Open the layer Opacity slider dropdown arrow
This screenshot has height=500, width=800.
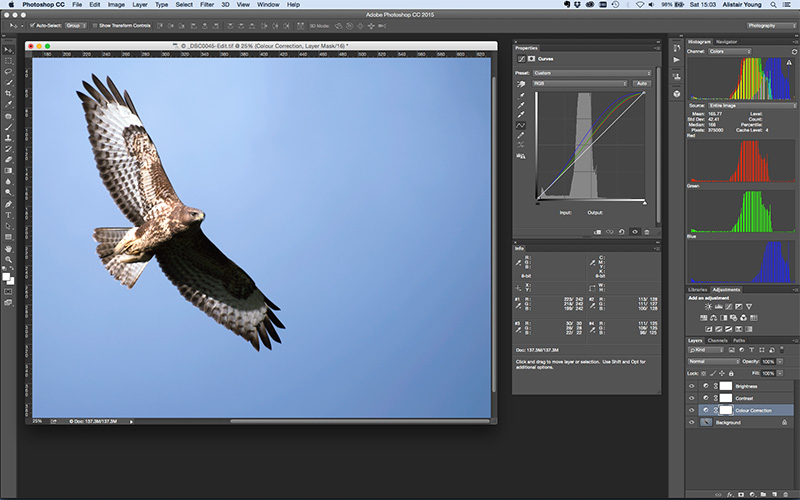point(780,362)
